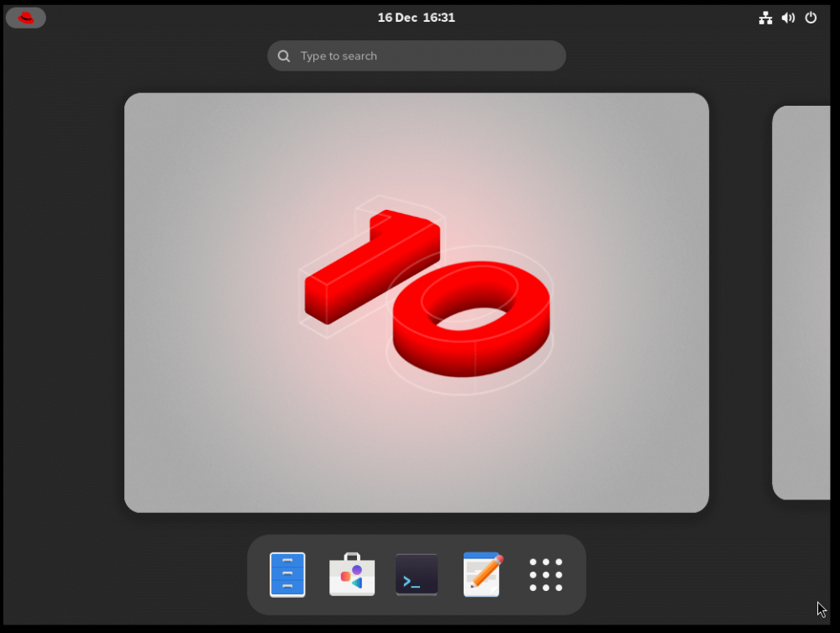Toggle the Activities overview via the top-left corner
840x633 pixels.
coord(25,17)
